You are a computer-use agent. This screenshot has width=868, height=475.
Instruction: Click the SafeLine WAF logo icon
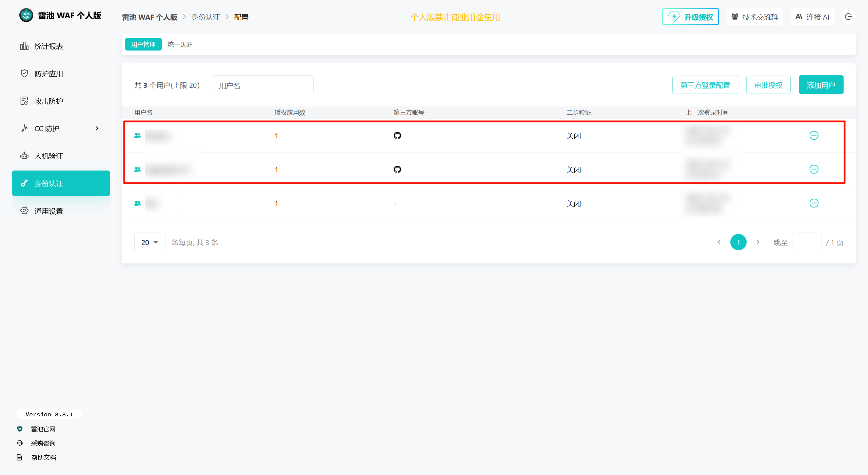pos(26,15)
